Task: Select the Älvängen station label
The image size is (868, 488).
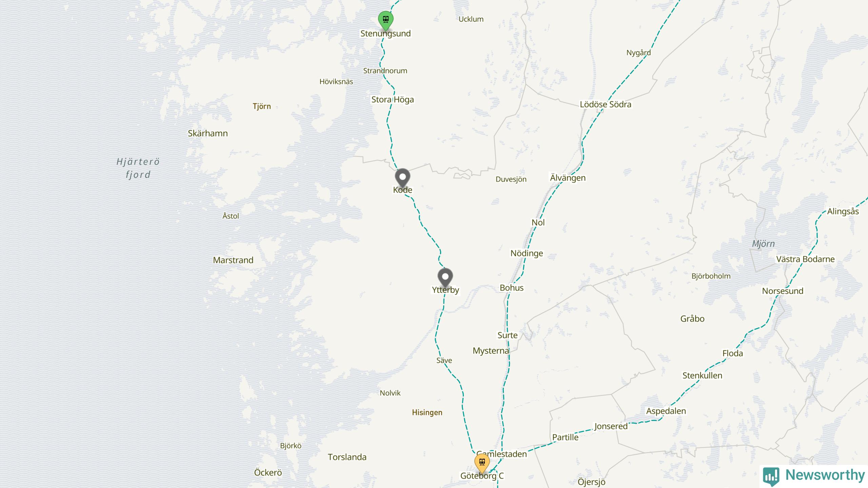Action: click(568, 178)
